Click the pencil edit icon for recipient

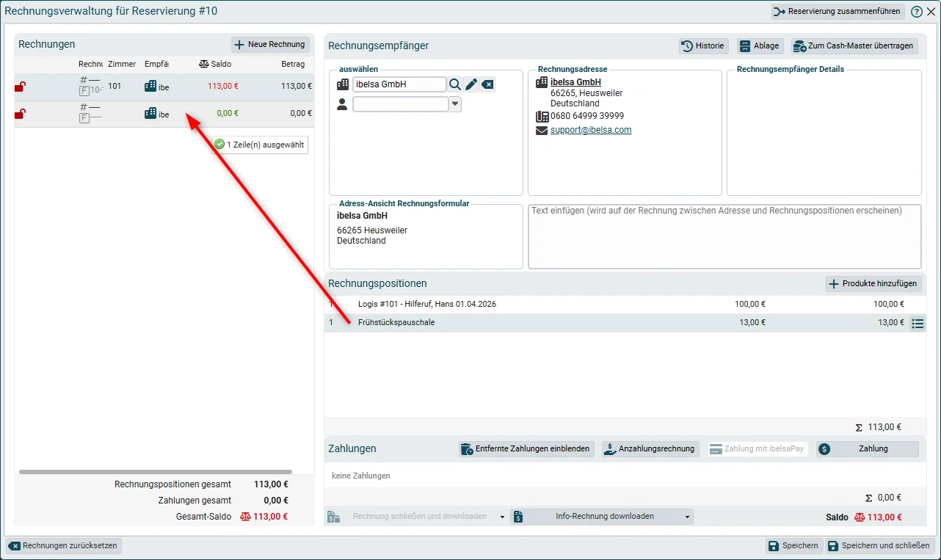[x=471, y=84]
